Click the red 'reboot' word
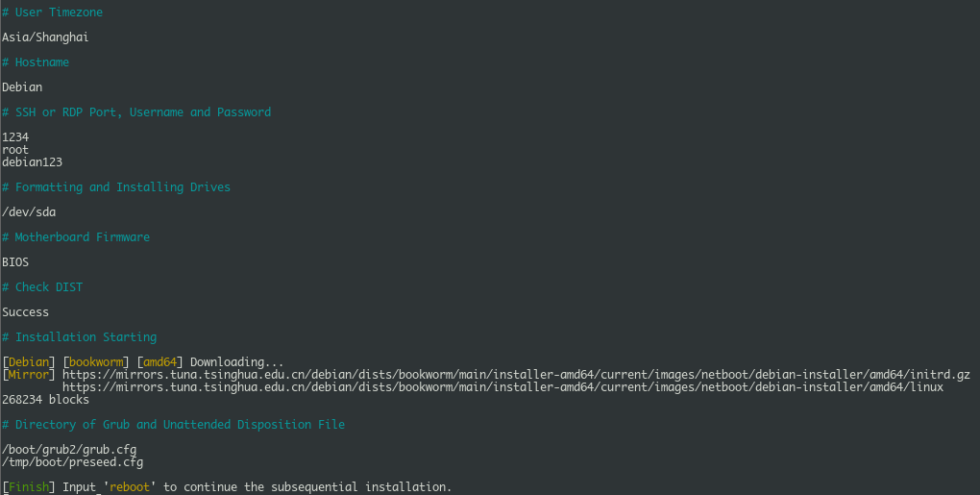The height and width of the screenshot is (495, 980). 130,487
